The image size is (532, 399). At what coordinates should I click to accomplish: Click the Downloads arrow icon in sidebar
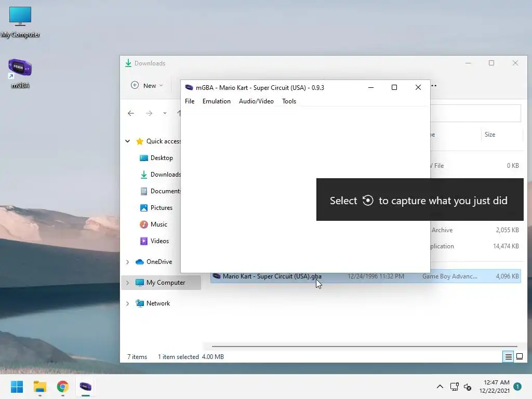pos(144,175)
